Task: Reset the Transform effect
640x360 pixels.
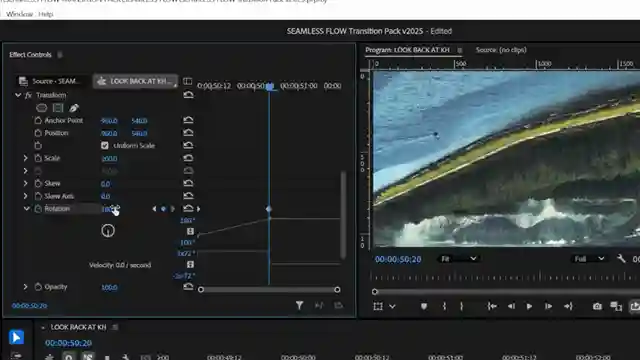Action: coord(188,95)
